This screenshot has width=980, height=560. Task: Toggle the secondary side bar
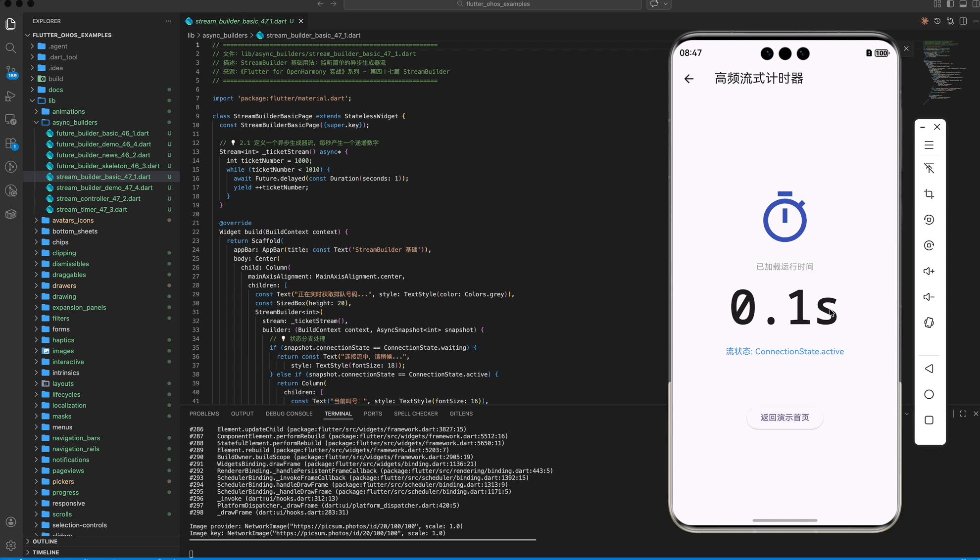pos(976,4)
